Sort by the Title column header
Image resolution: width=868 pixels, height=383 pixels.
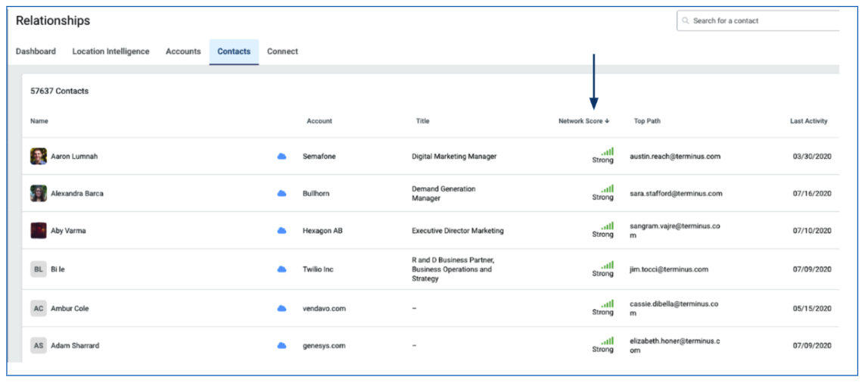422,121
